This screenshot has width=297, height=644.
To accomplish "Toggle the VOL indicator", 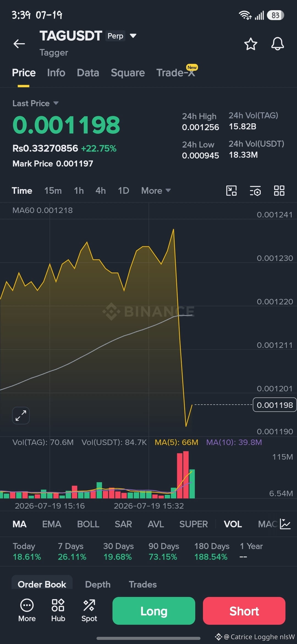I will 233,524.
